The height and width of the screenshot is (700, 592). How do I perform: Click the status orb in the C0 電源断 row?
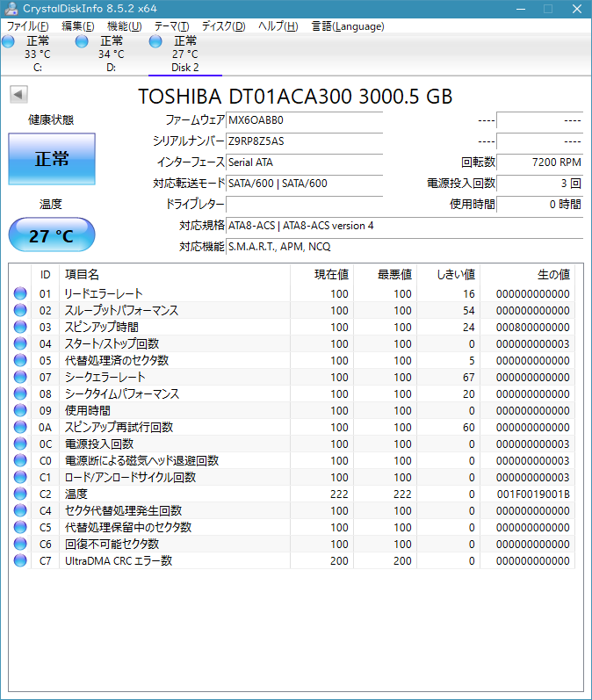20,460
